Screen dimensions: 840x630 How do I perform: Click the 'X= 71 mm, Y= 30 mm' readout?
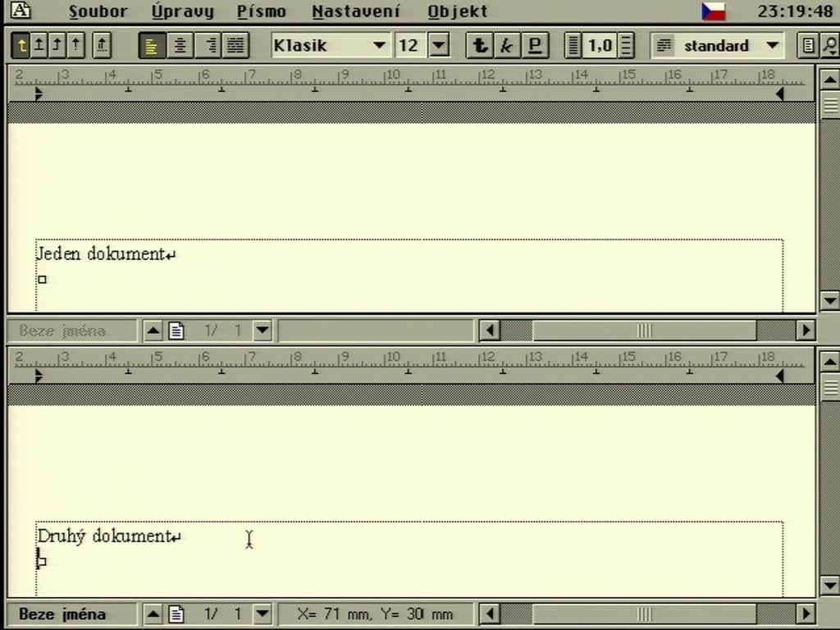point(375,614)
